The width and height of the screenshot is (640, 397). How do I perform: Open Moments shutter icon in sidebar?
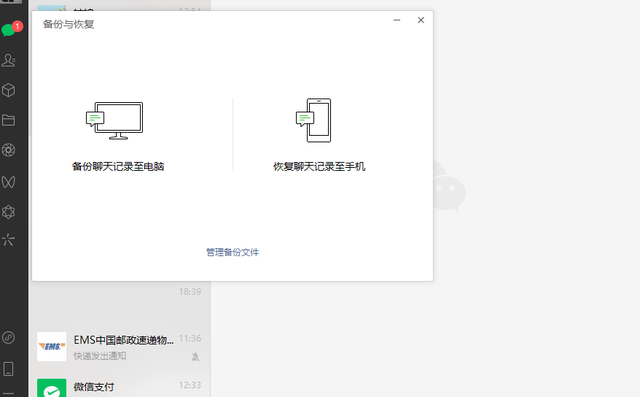pos(9,150)
